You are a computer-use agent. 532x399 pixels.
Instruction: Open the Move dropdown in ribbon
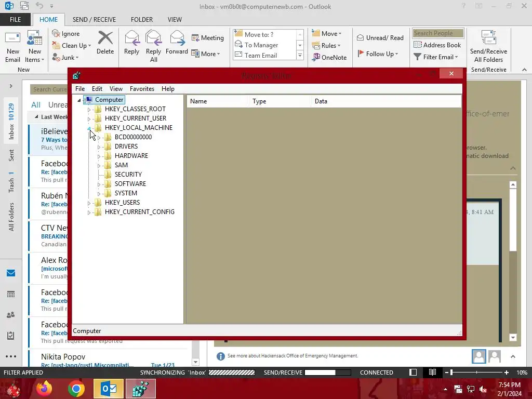coord(327,34)
